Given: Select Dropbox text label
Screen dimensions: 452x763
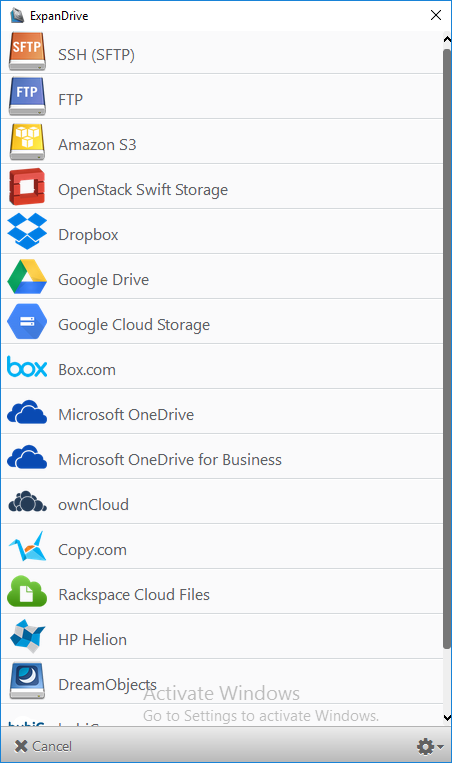Looking at the screenshot, I should coord(88,235).
